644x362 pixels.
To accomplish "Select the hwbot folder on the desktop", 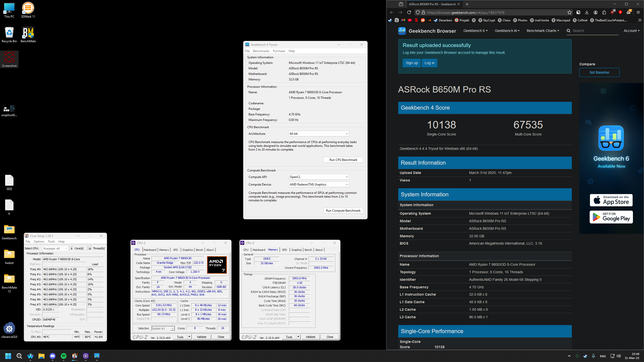I will [9, 256].
